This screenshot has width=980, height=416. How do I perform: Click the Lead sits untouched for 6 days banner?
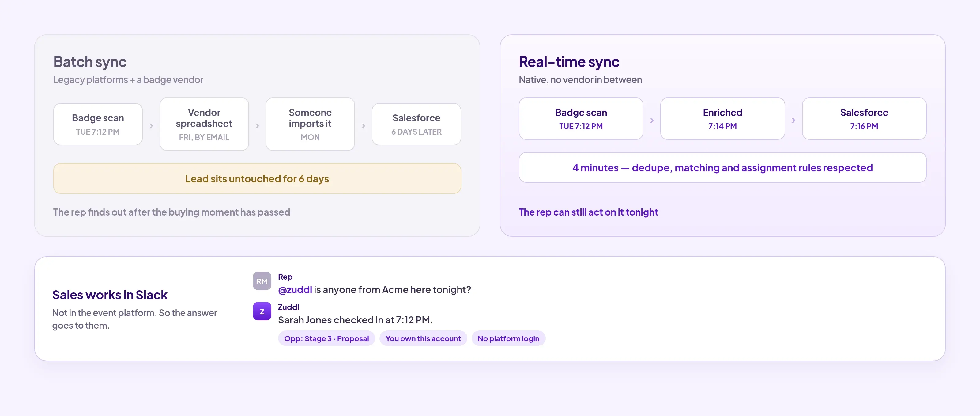[257, 178]
